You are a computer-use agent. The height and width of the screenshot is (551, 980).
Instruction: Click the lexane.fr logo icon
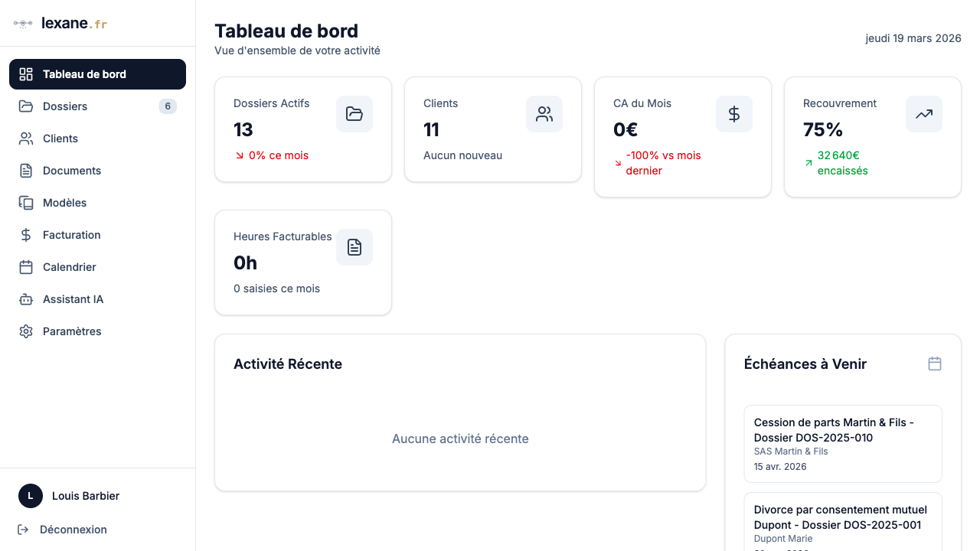click(x=21, y=23)
